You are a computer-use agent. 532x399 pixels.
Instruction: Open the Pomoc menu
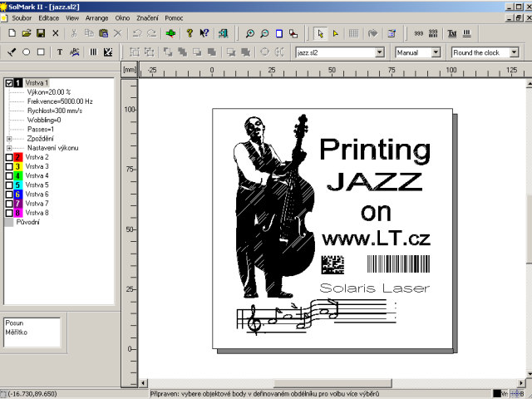(x=174, y=18)
